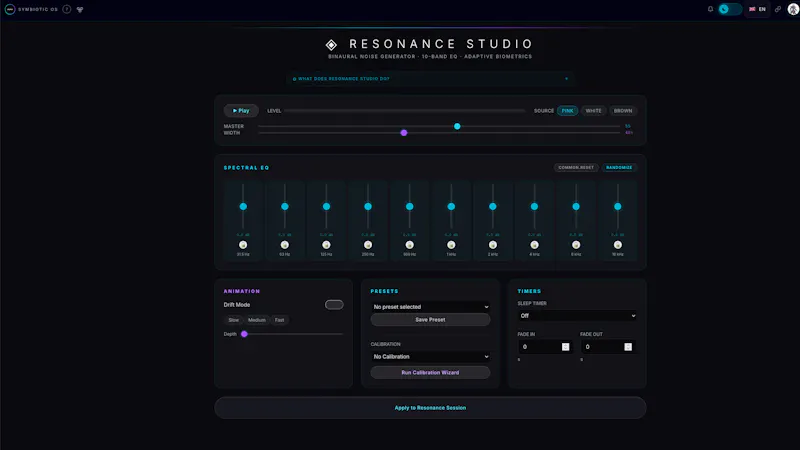800x450 pixels.
Task: Select the Brown noise source
Action: (x=622, y=111)
